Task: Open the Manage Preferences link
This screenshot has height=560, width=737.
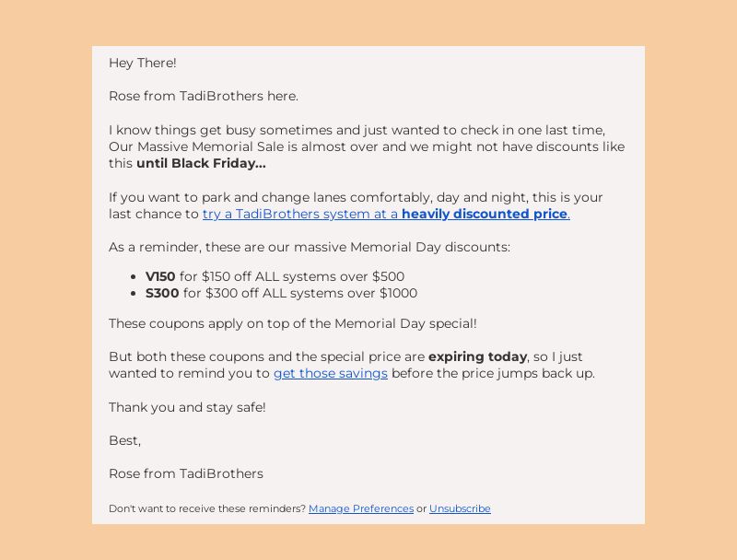Action: pyautogui.click(x=361, y=508)
